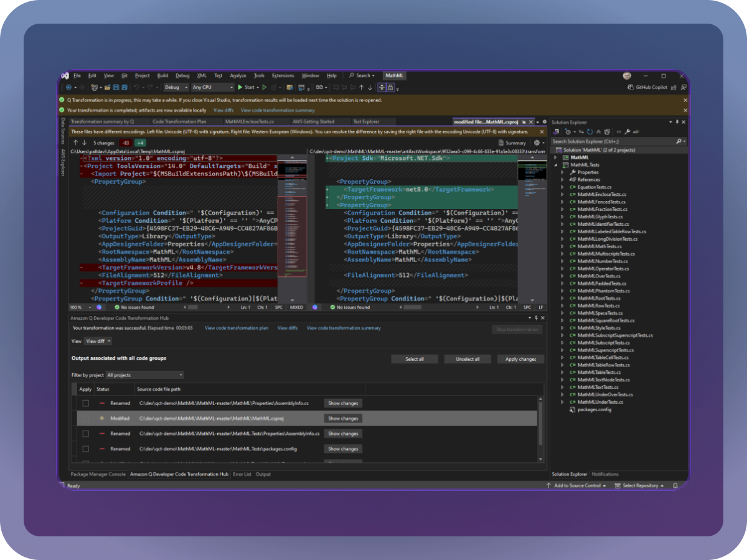
Task: Click the Properties wrench icon in Solution Explorer
Action: pos(627,131)
